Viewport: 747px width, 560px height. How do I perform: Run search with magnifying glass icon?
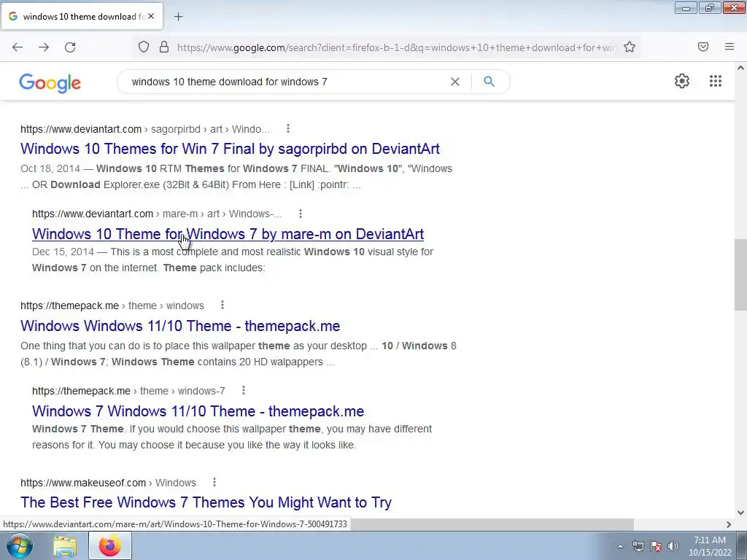click(489, 82)
